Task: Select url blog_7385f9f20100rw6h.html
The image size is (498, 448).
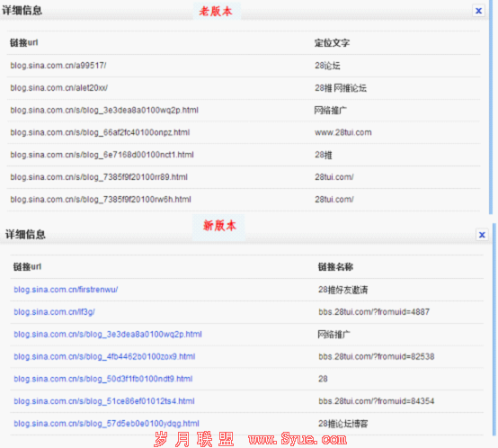Action: [101, 200]
